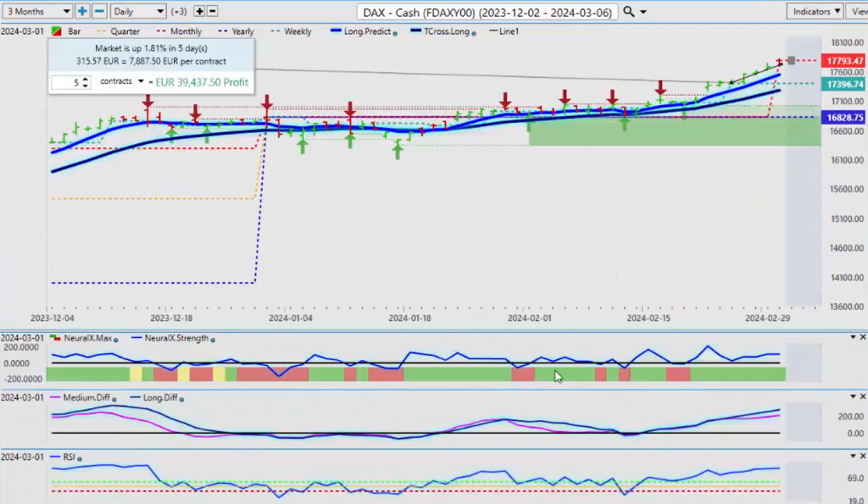Click the magnifier search icon
Image resolution: width=868 pixels, height=504 pixels.
628,11
